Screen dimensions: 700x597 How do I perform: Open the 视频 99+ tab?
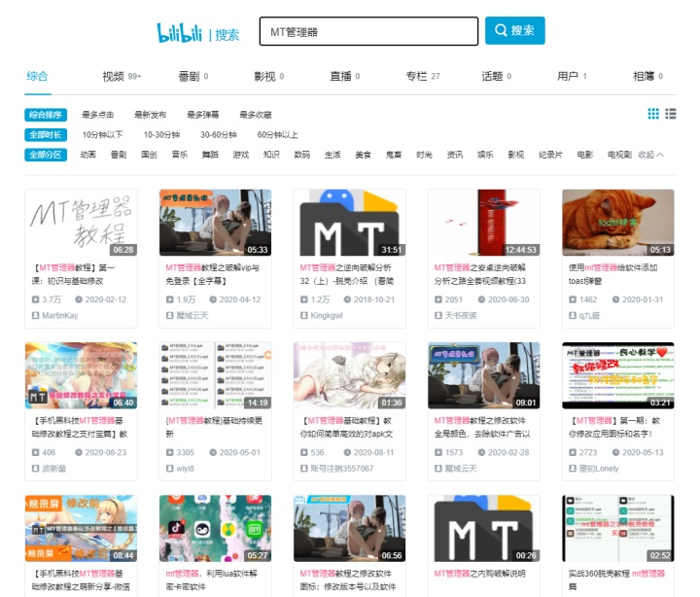pyautogui.click(x=122, y=77)
